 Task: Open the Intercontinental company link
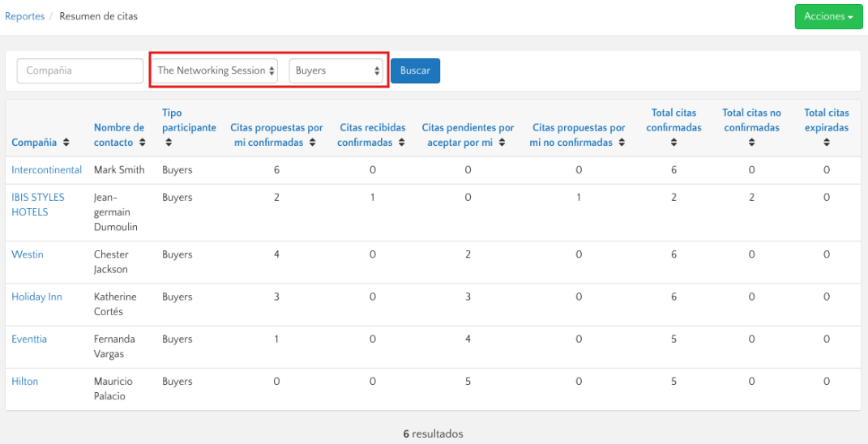pos(46,170)
